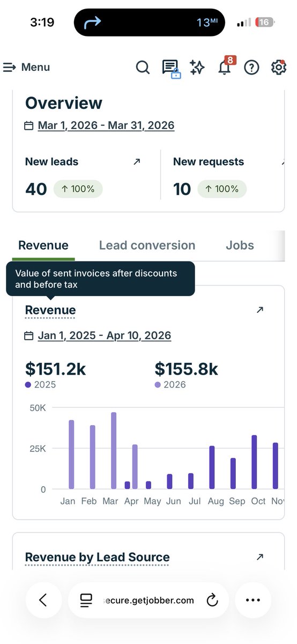
Task: Open the browser three-dot more button
Action: pos(253,600)
